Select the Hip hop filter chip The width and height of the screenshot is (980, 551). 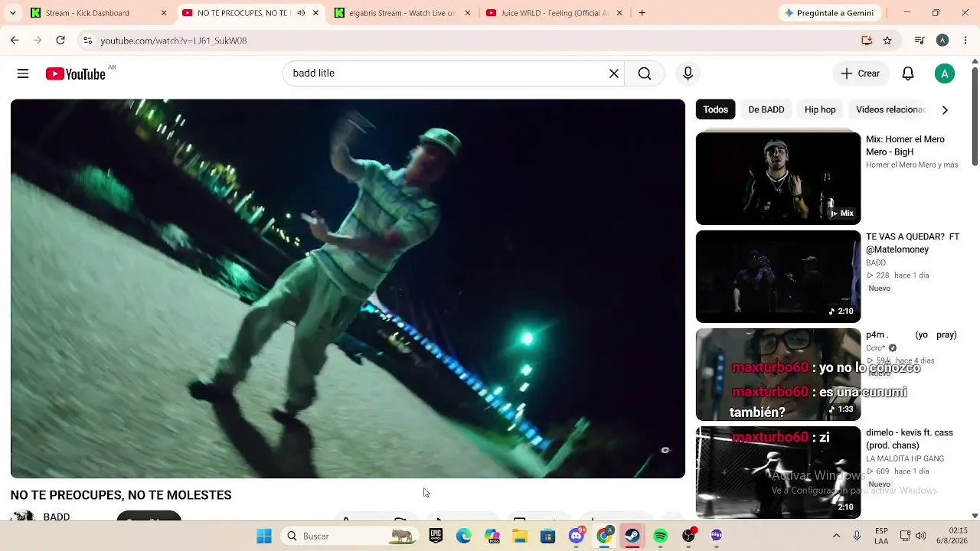click(x=820, y=109)
